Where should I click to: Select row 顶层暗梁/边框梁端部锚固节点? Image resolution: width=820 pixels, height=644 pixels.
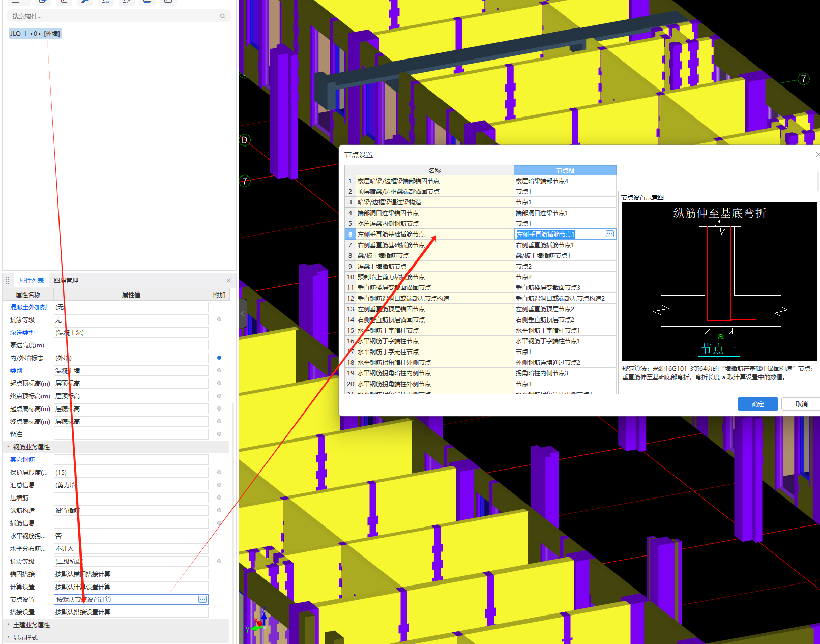[x=434, y=191]
